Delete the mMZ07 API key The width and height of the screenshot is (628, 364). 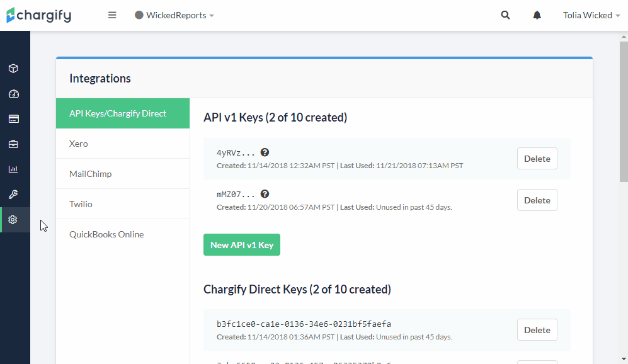[x=537, y=200]
